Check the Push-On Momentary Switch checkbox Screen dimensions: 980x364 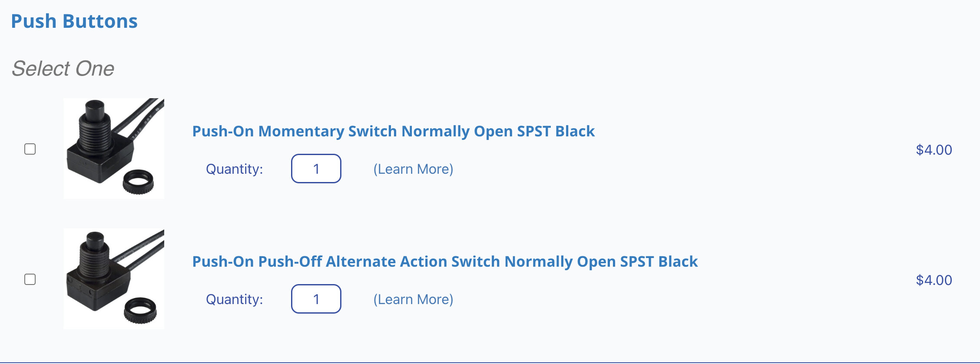point(30,149)
